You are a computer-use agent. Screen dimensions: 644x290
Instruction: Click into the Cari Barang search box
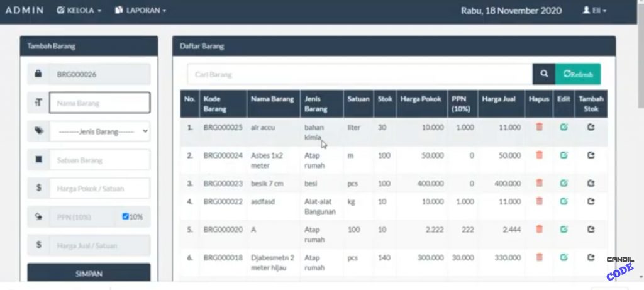point(359,74)
